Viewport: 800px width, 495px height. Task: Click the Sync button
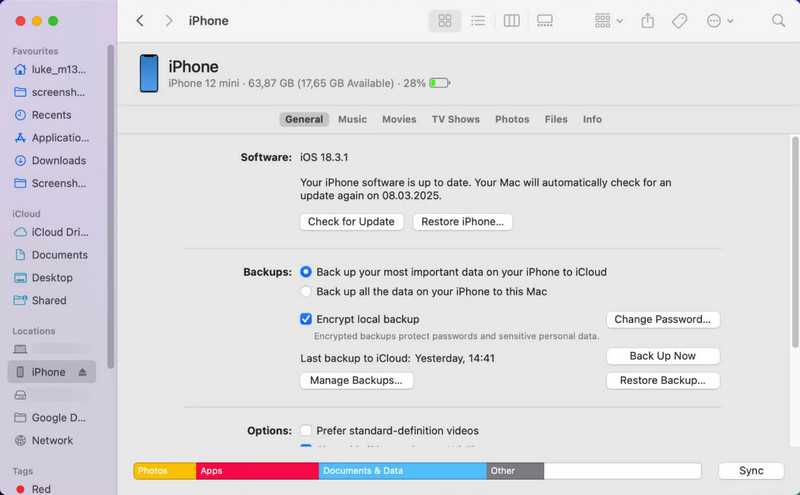coord(751,471)
